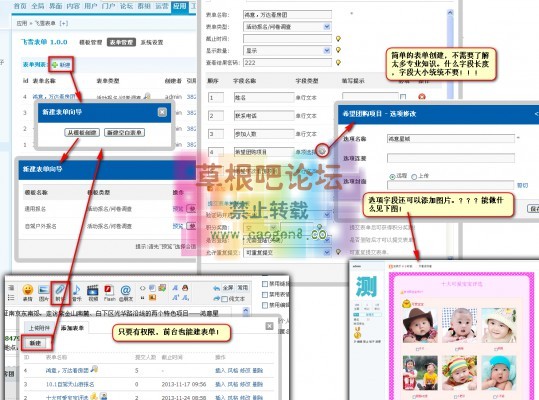Click the hint bulb icon beside the result password field

pos(338,62)
